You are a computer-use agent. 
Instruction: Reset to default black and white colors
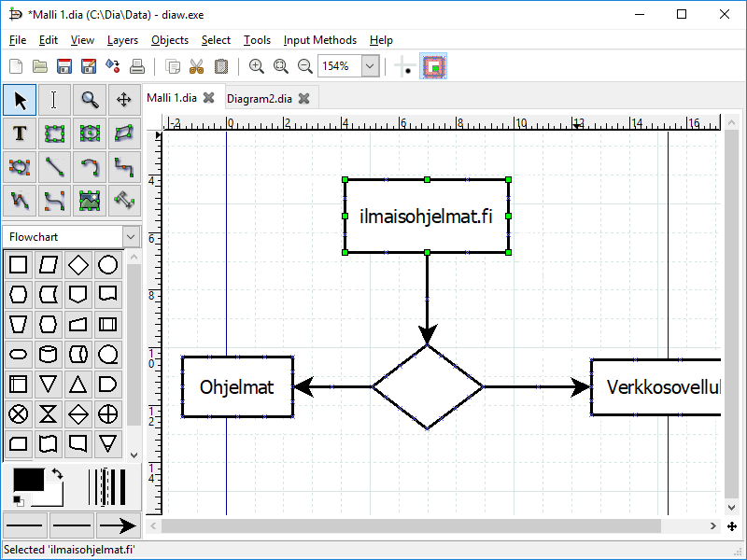click(x=18, y=501)
